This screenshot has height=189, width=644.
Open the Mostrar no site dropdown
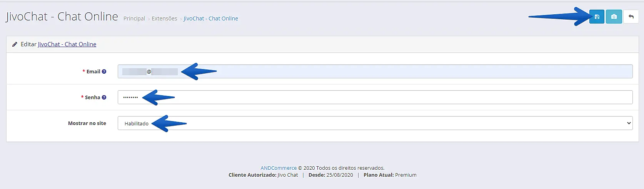[375, 123]
